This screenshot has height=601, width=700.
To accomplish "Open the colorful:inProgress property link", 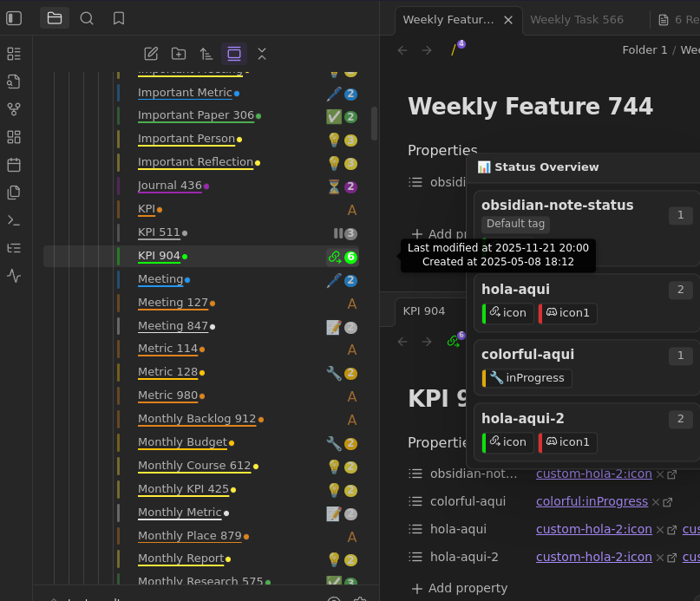I will coord(592,501).
